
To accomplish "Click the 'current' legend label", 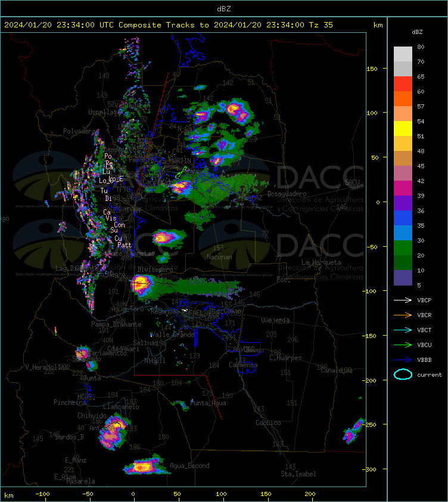I will tap(430, 374).
